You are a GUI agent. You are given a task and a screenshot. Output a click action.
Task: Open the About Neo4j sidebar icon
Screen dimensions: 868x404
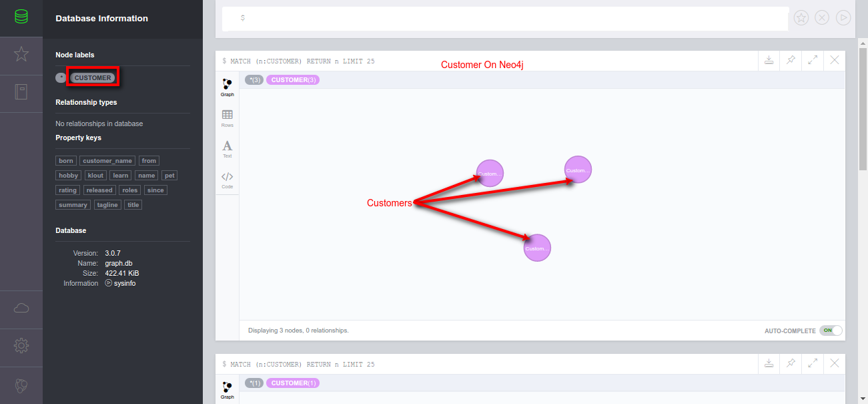21,385
